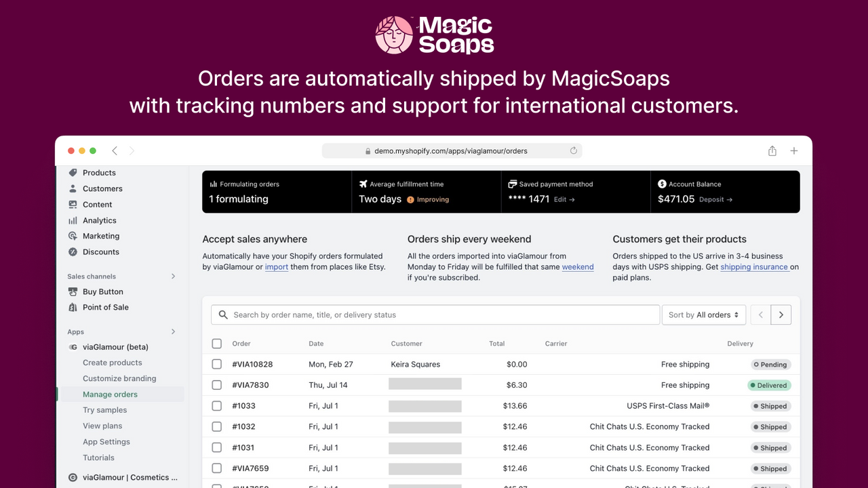Screen dimensions: 868x488
Task: Click the search magnifier in the orders search bar
Action: pos(222,314)
